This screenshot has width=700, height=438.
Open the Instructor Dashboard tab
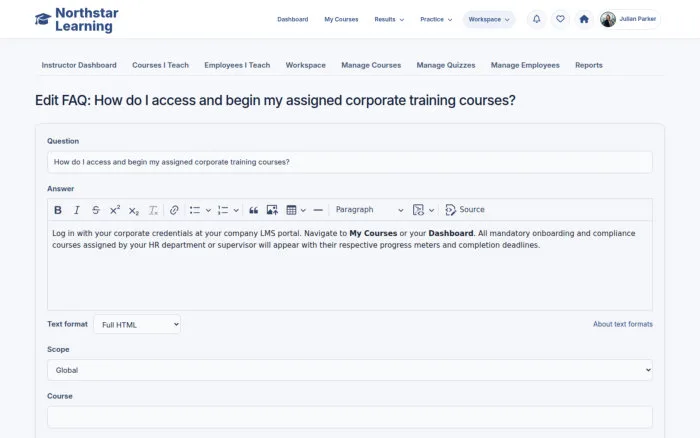click(x=79, y=65)
